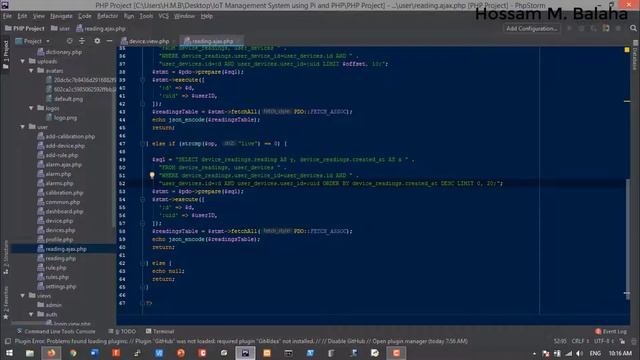
Task: Toggle fold marker on line 57
Action: pyautogui.click(x=142, y=223)
